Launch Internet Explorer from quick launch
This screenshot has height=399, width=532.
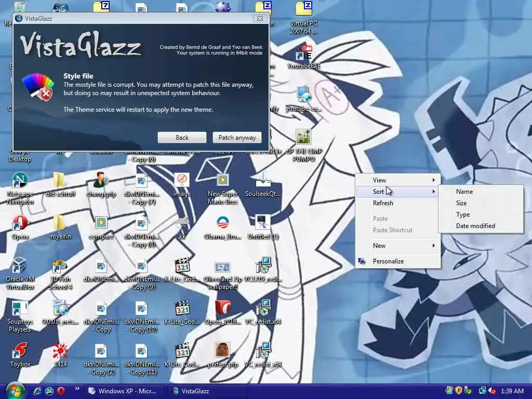click(x=37, y=391)
